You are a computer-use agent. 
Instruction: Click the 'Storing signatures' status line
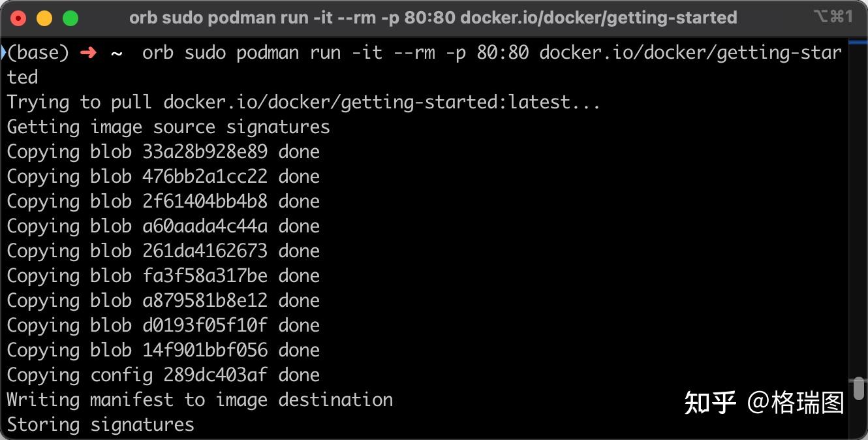point(99,424)
